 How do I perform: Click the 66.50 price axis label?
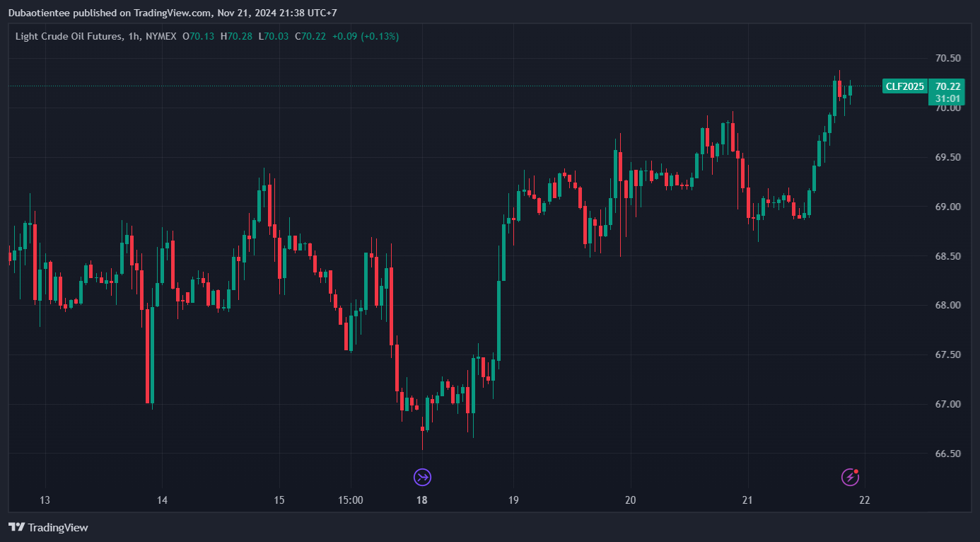click(x=947, y=454)
